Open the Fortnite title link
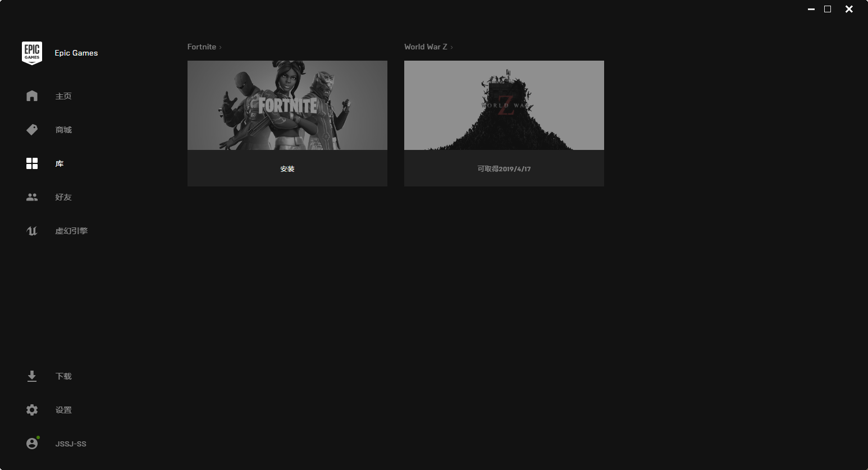 202,47
